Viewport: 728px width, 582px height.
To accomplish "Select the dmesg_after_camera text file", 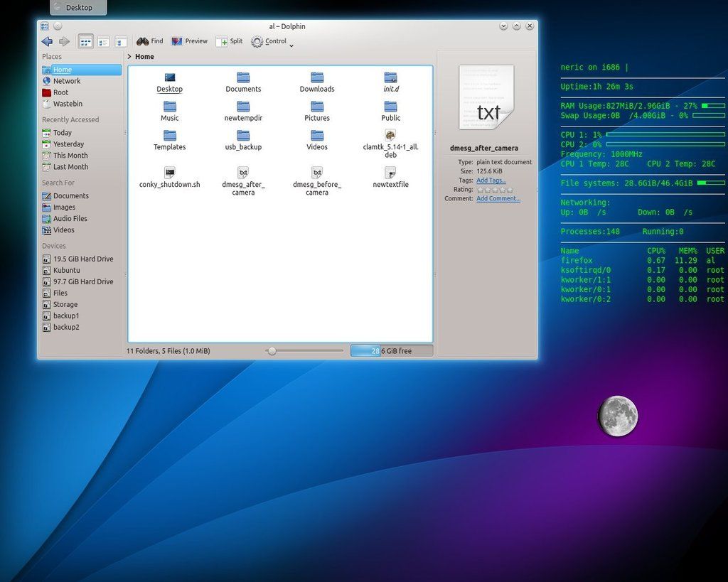I will pyautogui.click(x=243, y=181).
